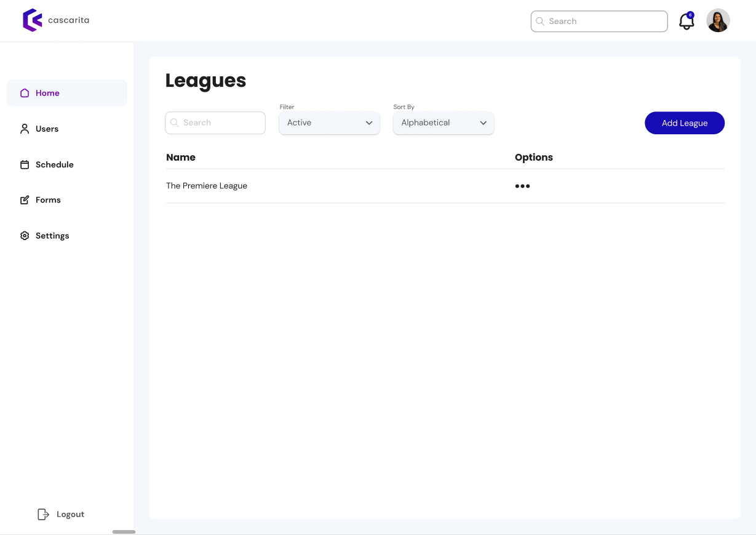This screenshot has width=756, height=535.
Task: Click the Logout door icon
Action: (43, 514)
